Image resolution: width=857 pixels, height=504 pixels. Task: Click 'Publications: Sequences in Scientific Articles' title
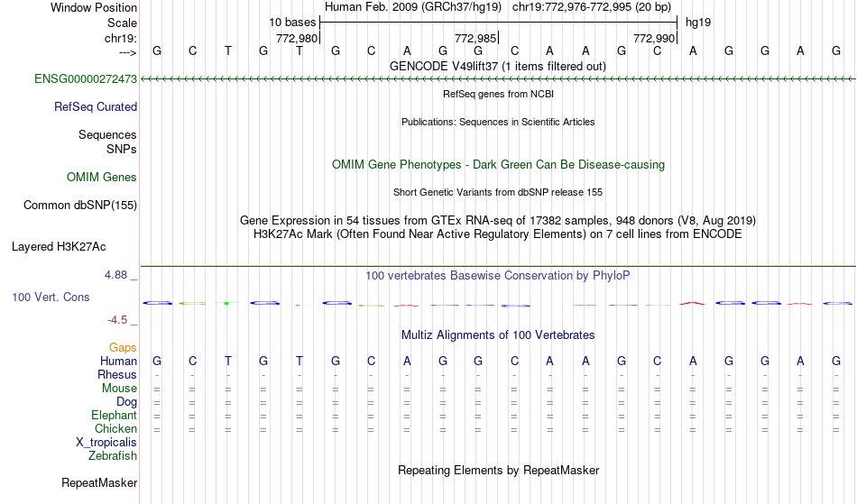tap(498, 122)
